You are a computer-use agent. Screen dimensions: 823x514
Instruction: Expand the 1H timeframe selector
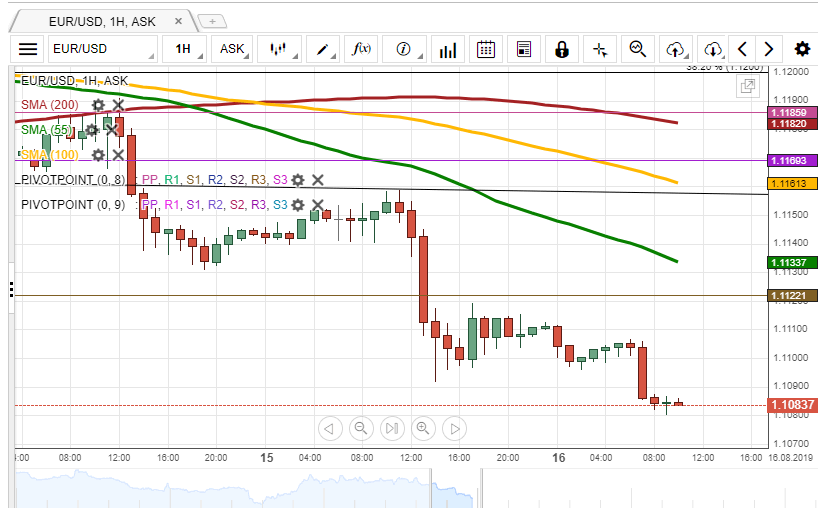point(184,49)
